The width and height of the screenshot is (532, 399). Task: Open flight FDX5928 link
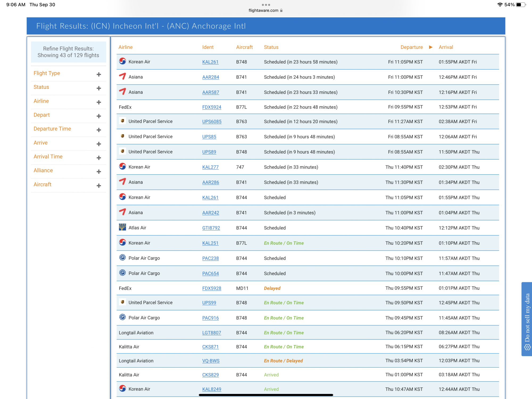211,288
